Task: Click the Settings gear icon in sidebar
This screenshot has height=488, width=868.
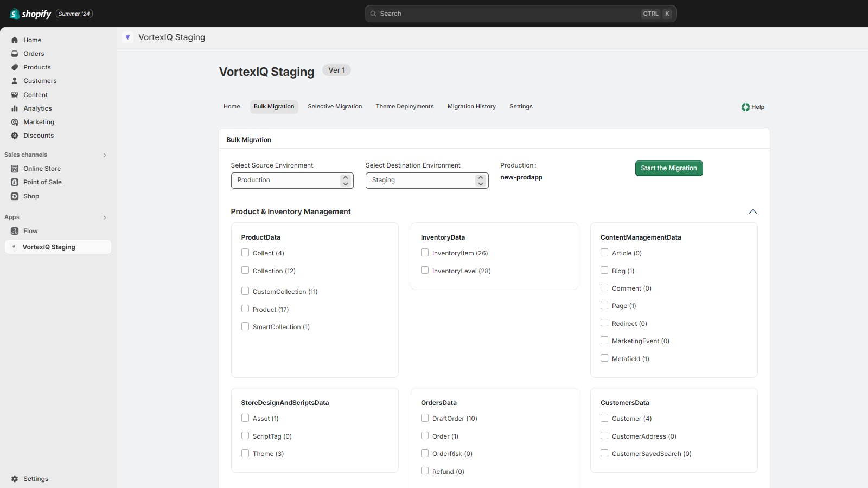Action: [15, 479]
